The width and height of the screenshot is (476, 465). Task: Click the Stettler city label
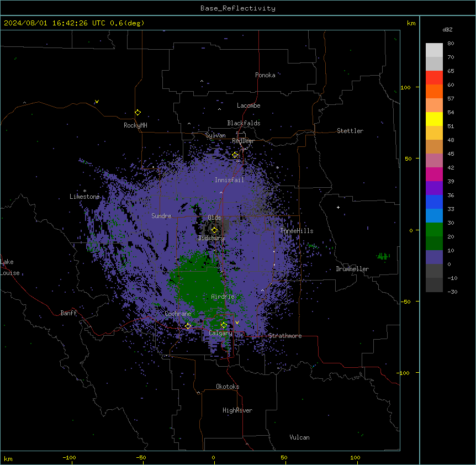[350, 131]
